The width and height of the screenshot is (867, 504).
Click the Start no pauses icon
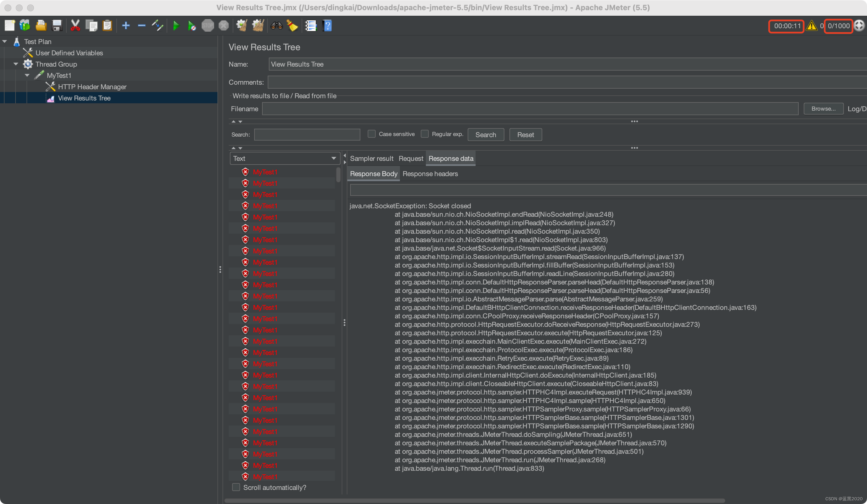[x=192, y=26]
